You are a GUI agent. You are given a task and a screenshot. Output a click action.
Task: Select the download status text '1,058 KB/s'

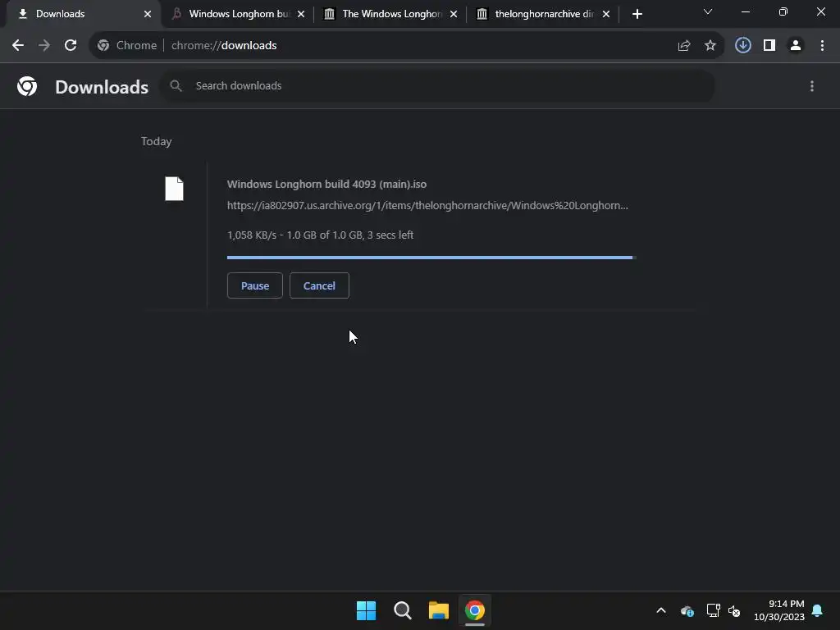click(252, 235)
